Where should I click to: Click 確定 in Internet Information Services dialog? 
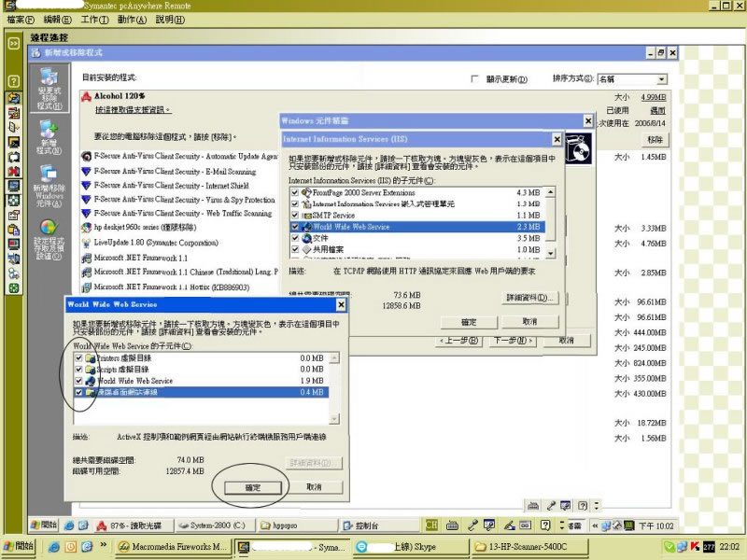tap(469, 322)
